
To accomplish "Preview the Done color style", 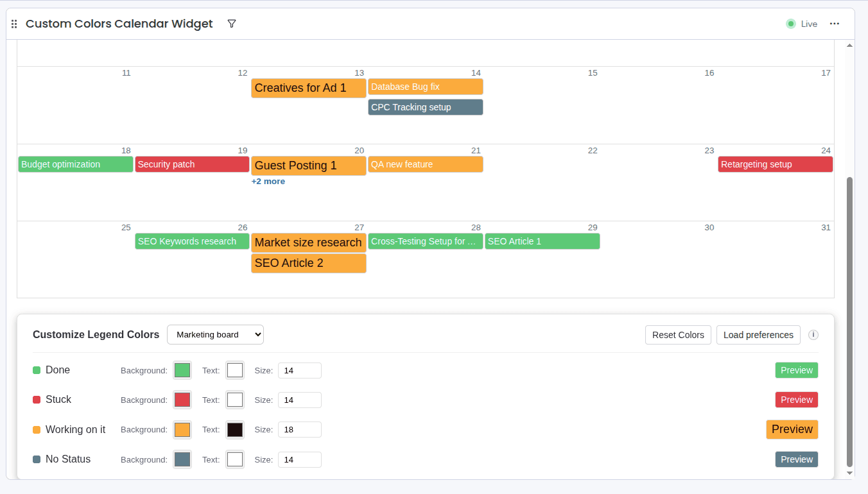I will click(796, 370).
